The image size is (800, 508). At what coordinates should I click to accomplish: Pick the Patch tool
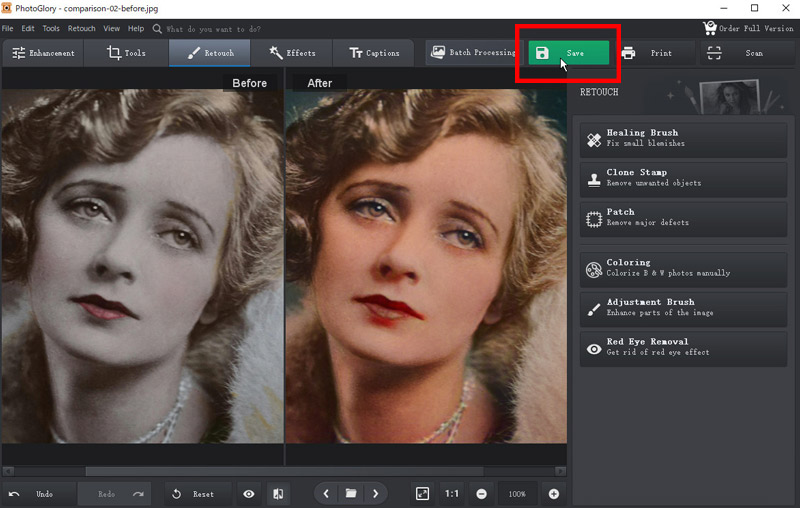point(683,217)
